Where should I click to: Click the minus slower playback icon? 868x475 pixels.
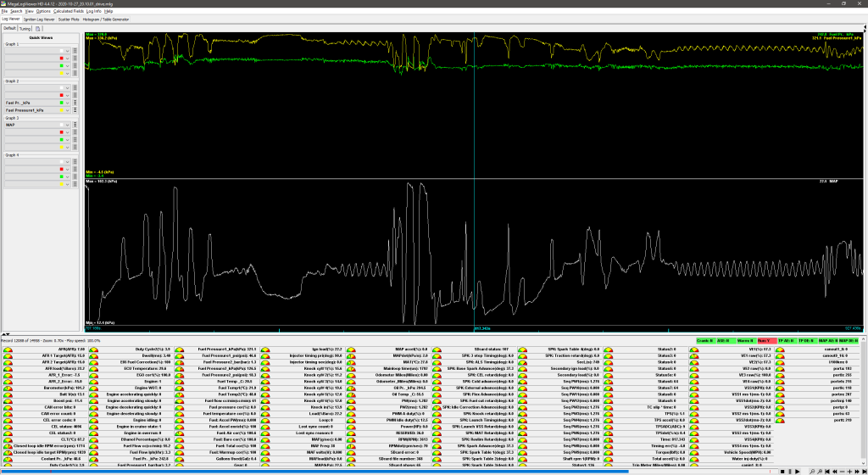pos(842,472)
